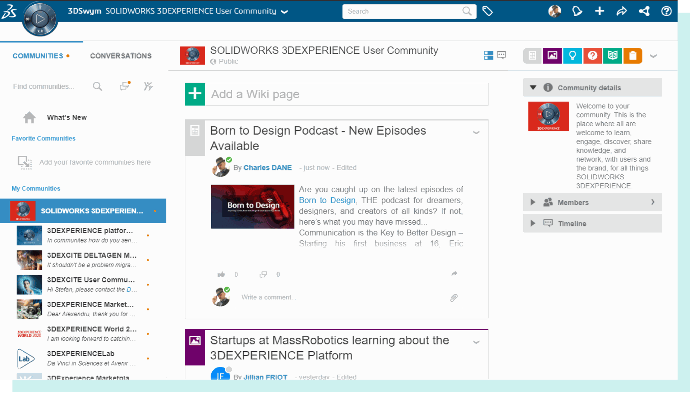Toggle the list view layout icon
This screenshot has height=394, width=690.
pyautogui.click(x=488, y=55)
